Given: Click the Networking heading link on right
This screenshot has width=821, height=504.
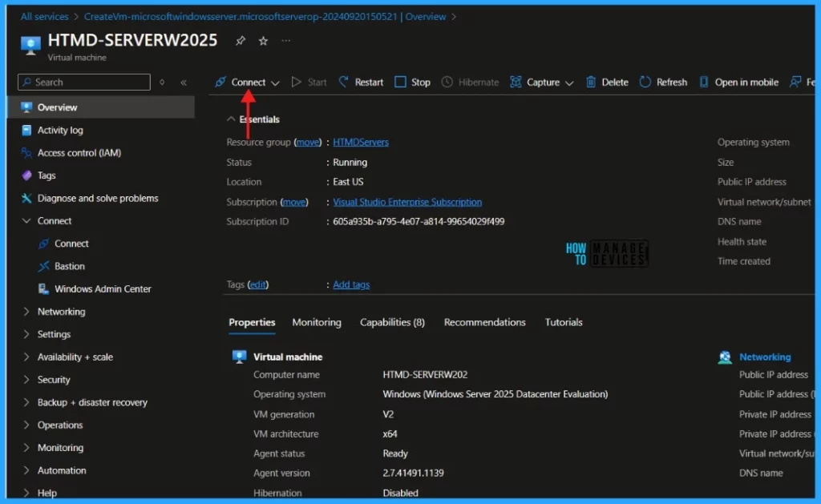Looking at the screenshot, I should pyautogui.click(x=765, y=357).
